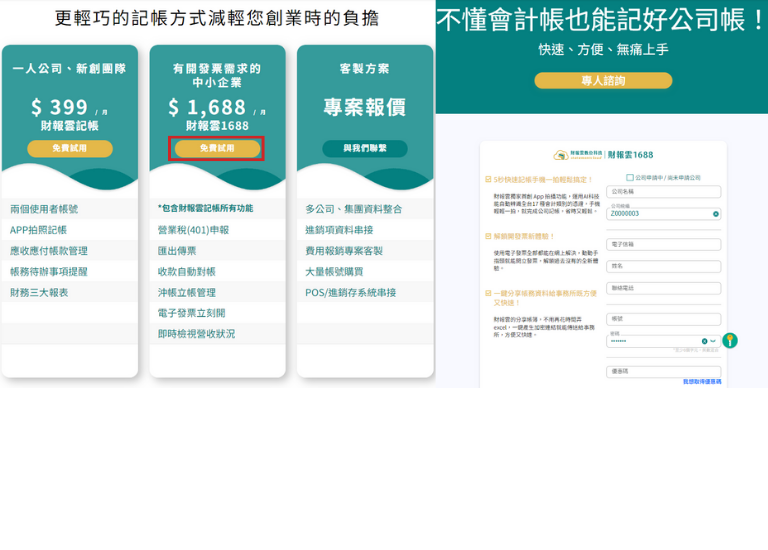The height and width of the screenshot is (550, 768).
Task: Click the 財報雲1688 title in form header
Action: (630, 155)
